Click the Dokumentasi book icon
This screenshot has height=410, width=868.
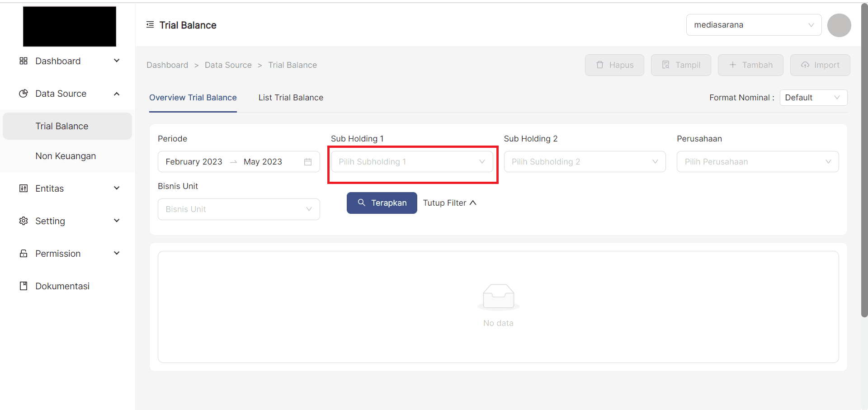click(x=24, y=286)
